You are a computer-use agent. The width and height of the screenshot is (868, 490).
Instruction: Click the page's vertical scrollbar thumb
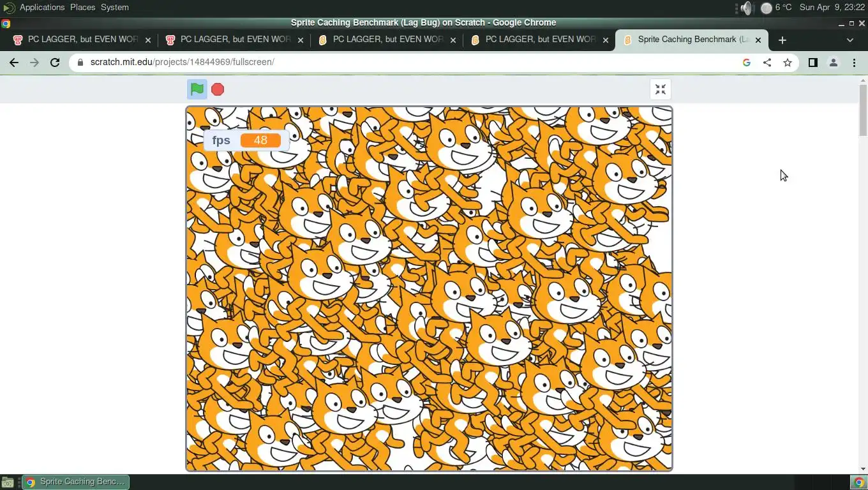863,110
